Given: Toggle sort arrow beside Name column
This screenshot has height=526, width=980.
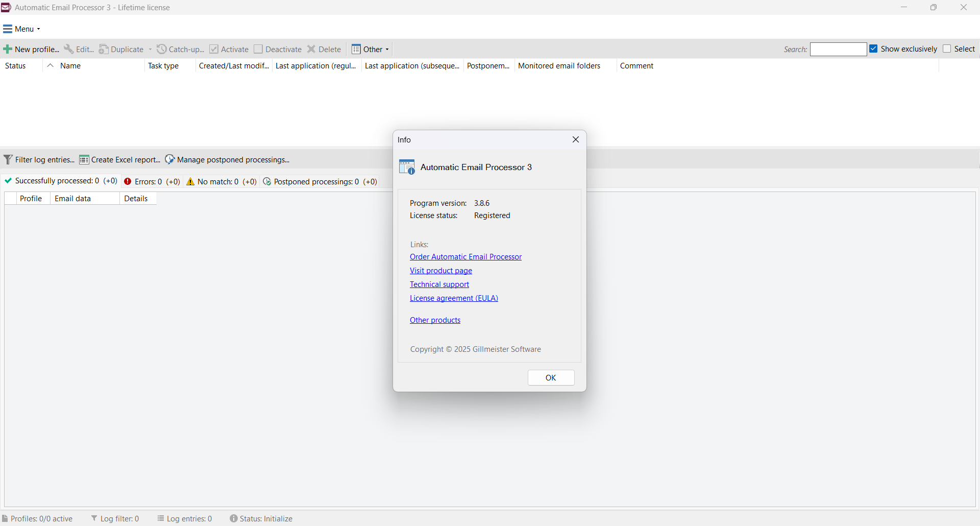Looking at the screenshot, I should pyautogui.click(x=50, y=65).
